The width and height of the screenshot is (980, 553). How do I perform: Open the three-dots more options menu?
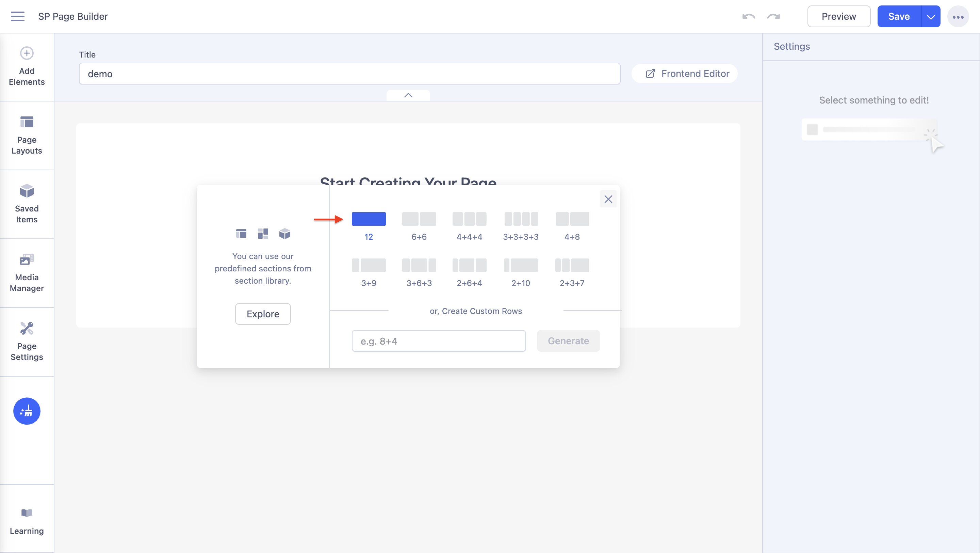pos(958,17)
